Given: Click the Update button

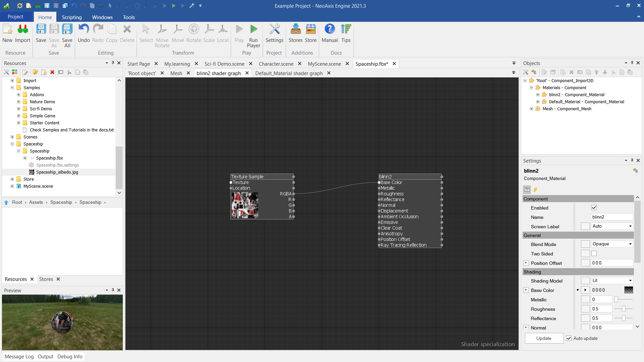Looking at the screenshot, I should pyautogui.click(x=544, y=338).
